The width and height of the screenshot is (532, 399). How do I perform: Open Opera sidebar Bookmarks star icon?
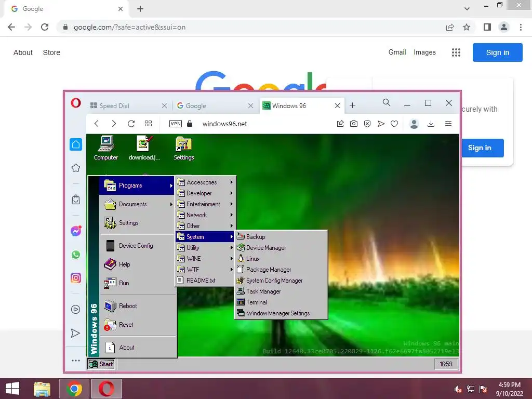pos(76,168)
